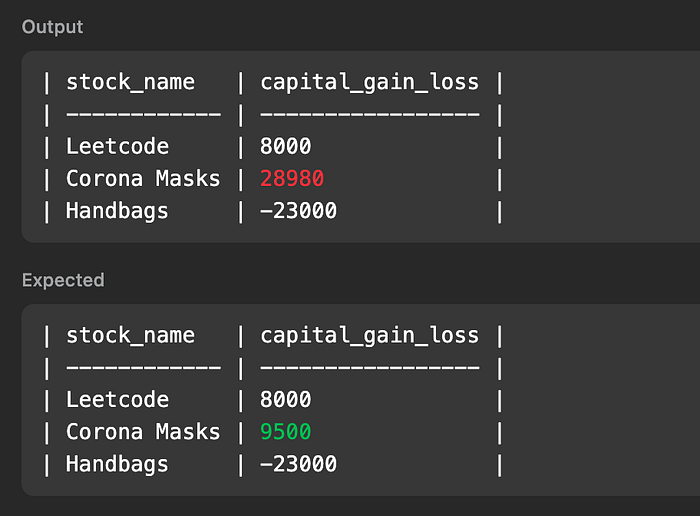The width and height of the screenshot is (700, 516).
Task: Click the -23000 value in Output table
Action: tap(298, 211)
